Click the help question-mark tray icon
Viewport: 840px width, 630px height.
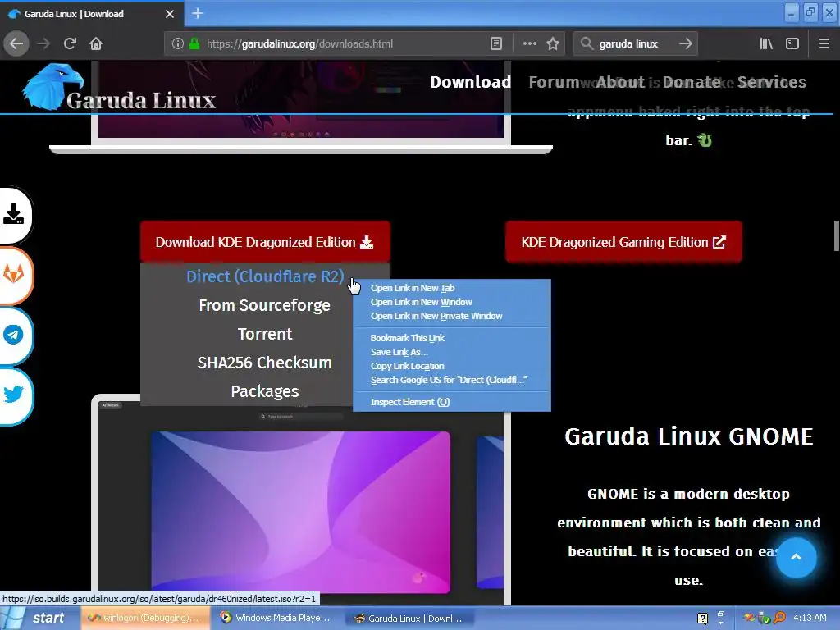click(702, 619)
